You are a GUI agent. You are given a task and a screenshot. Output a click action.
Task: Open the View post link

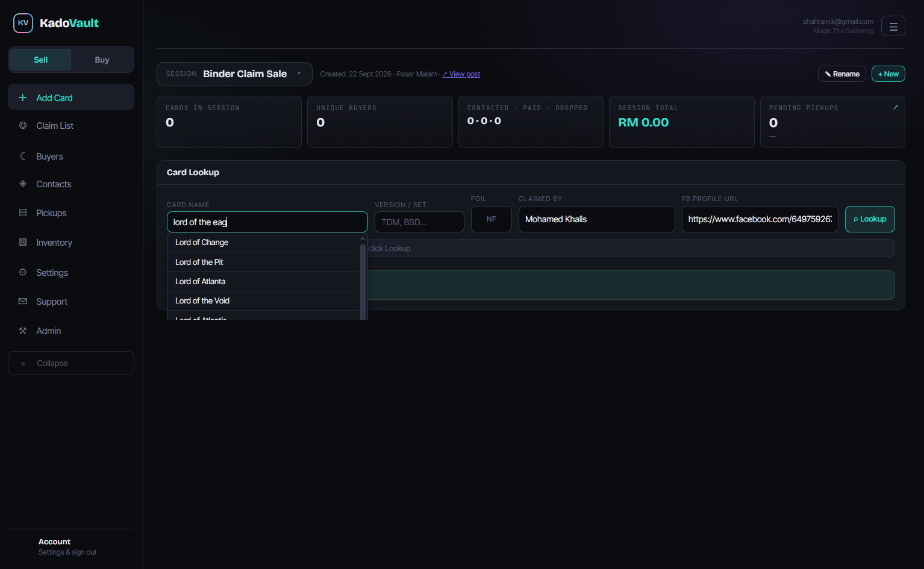click(461, 74)
